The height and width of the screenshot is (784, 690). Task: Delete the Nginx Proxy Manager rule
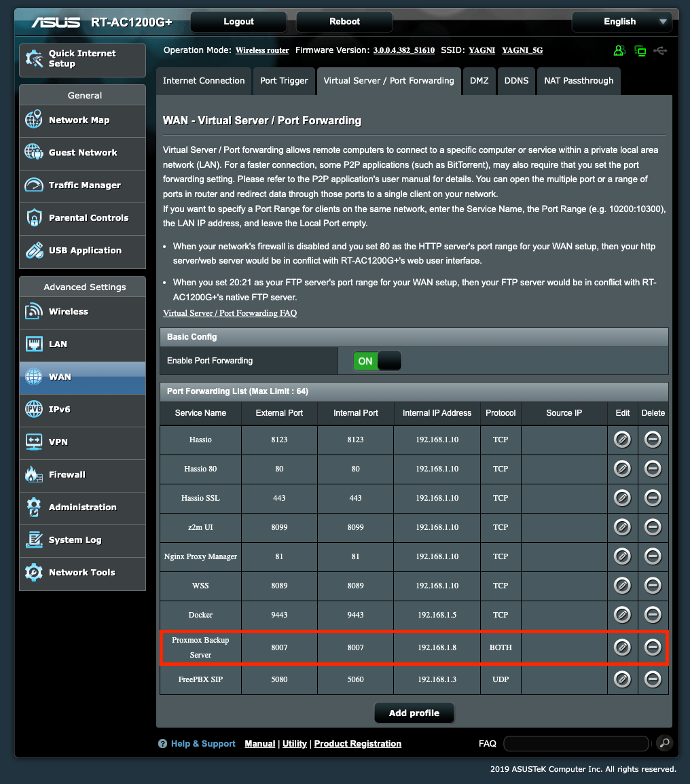click(653, 556)
